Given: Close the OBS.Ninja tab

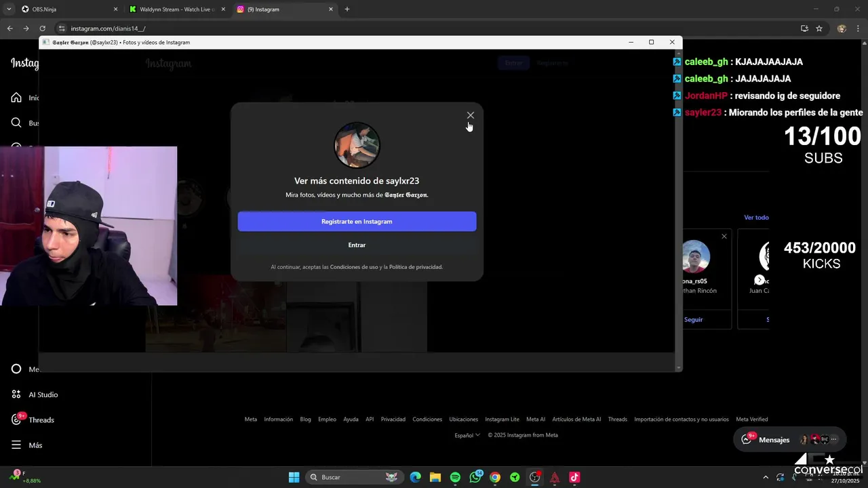Looking at the screenshot, I should (x=115, y=9).
